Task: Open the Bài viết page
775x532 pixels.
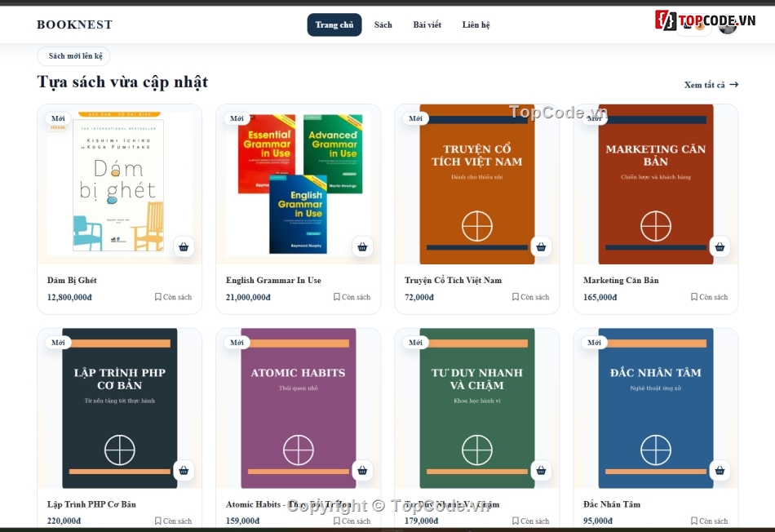Action: [427, 24]
